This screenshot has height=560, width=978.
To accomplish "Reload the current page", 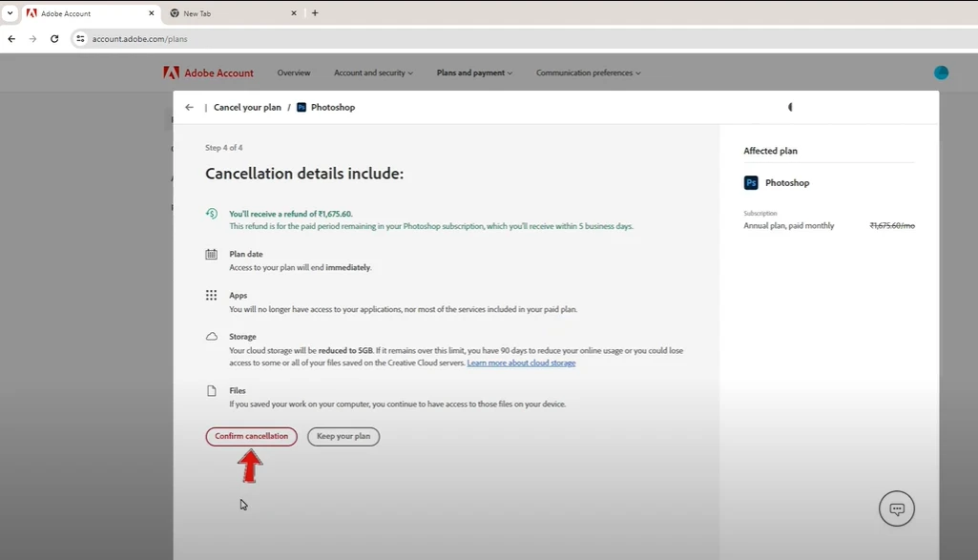I will tap(54, 39).
